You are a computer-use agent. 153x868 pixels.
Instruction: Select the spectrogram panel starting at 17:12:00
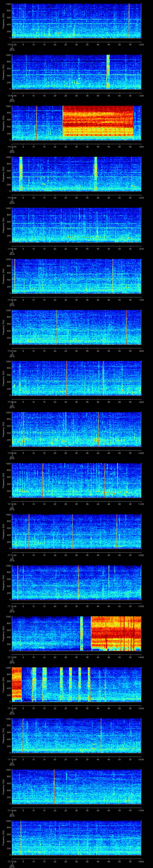[x=76, y=583]
